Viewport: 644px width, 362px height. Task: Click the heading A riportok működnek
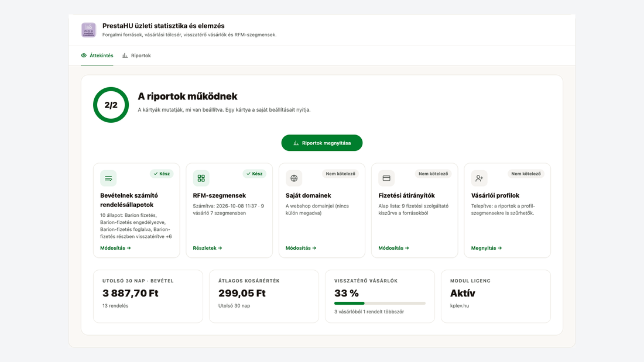pos(187,96)
